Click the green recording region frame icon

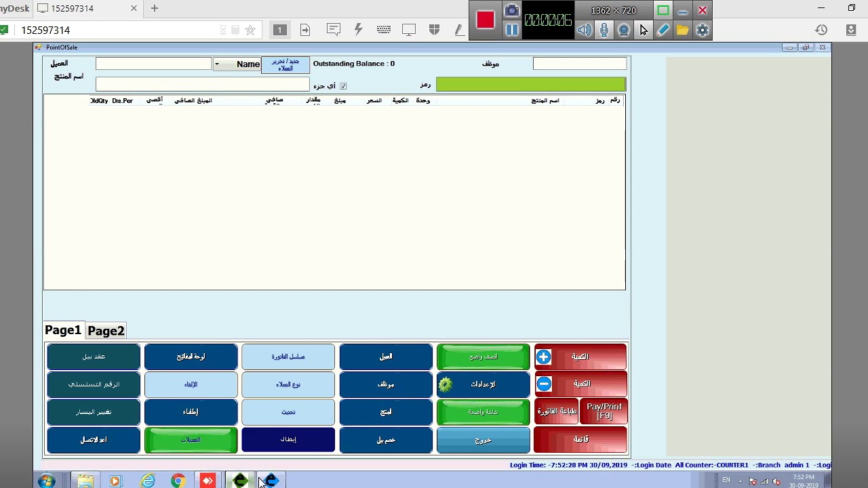pyautogui.click(x=663, y=10)
